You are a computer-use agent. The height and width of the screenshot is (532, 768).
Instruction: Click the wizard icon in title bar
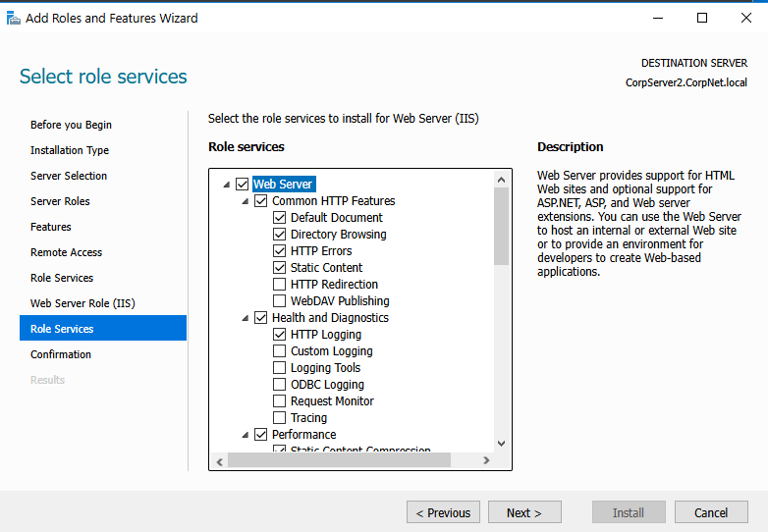(x=13, y=18)
